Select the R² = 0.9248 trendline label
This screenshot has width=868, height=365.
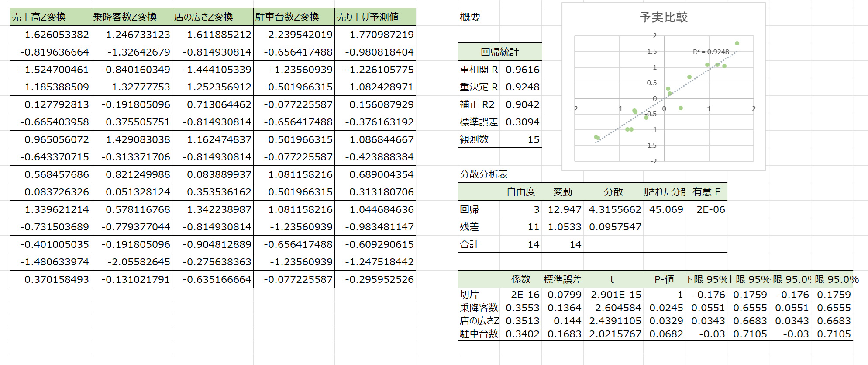pyautogui.click(x=711, y=52)
